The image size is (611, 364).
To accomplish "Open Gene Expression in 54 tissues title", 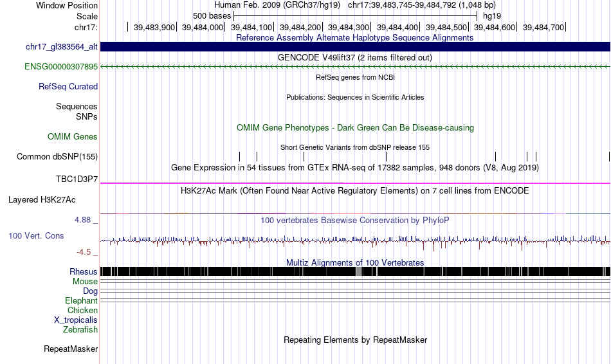I will coord(355,168).
